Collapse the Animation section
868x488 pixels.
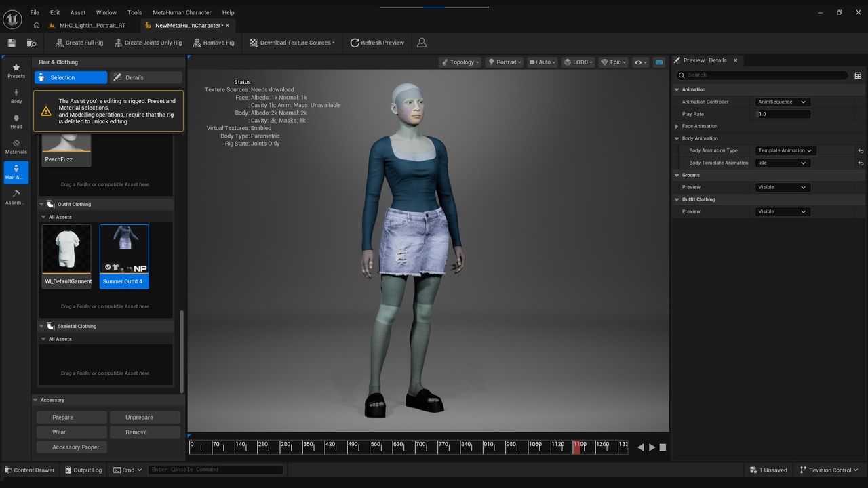(677, 89)
